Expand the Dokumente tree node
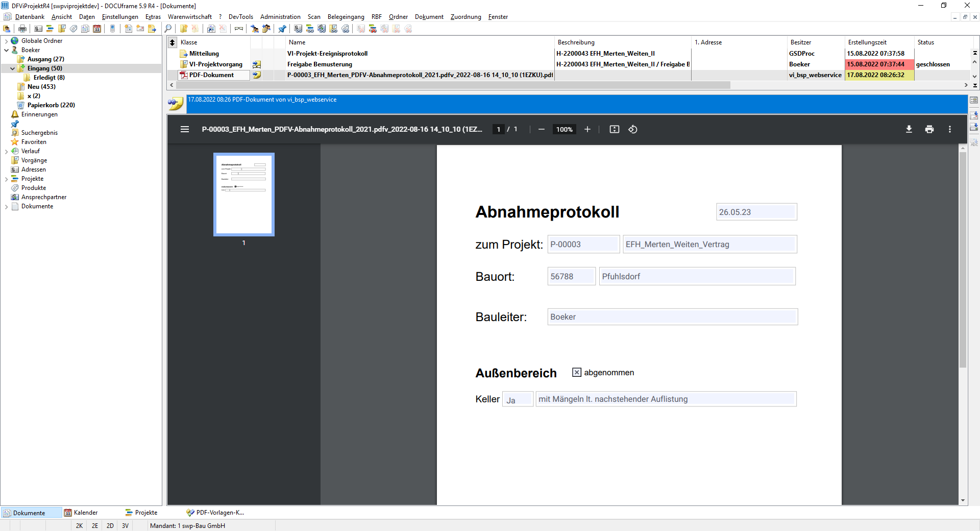 [x=6, y=206]
